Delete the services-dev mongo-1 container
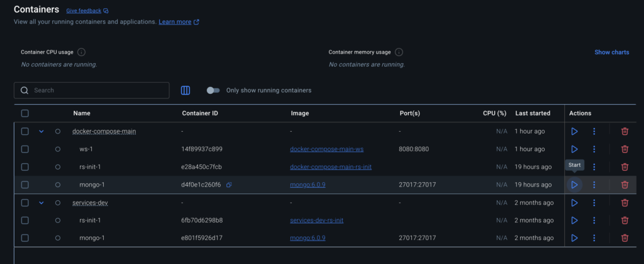Screen dimensions: 644x264 [625, 238]
